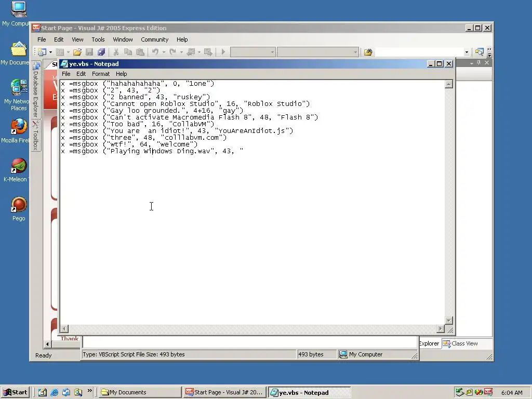
Task: Open the Community menu in Visual J#
Action: (x=155, y=39)
